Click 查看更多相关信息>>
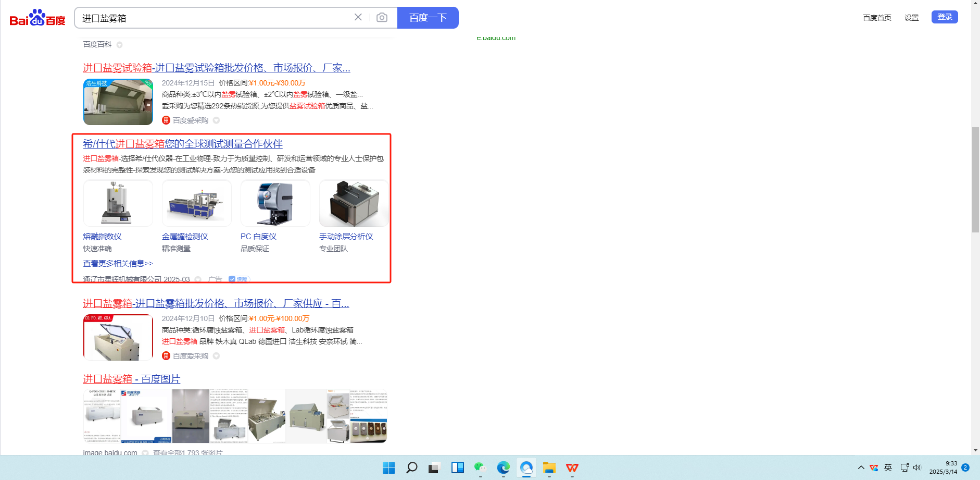Image resolution: width=980 pixels, height=480 pixels. [118, 264]
